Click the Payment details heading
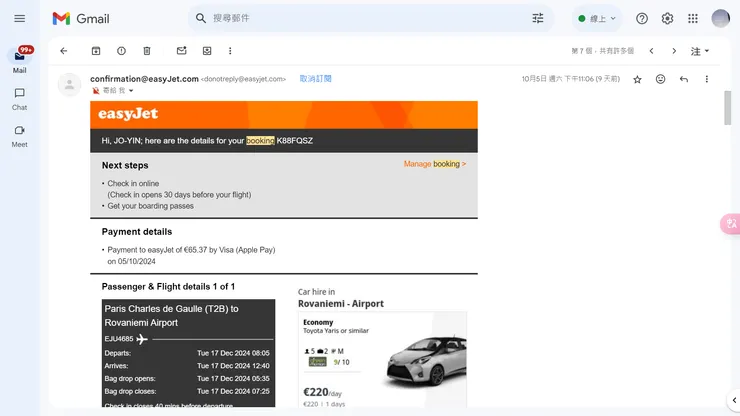 137,232
